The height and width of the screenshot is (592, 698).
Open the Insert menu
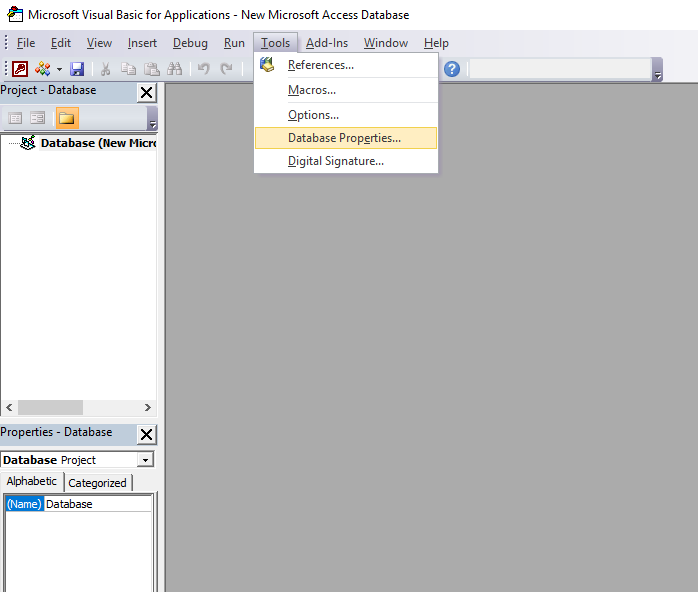click(142, 43)
